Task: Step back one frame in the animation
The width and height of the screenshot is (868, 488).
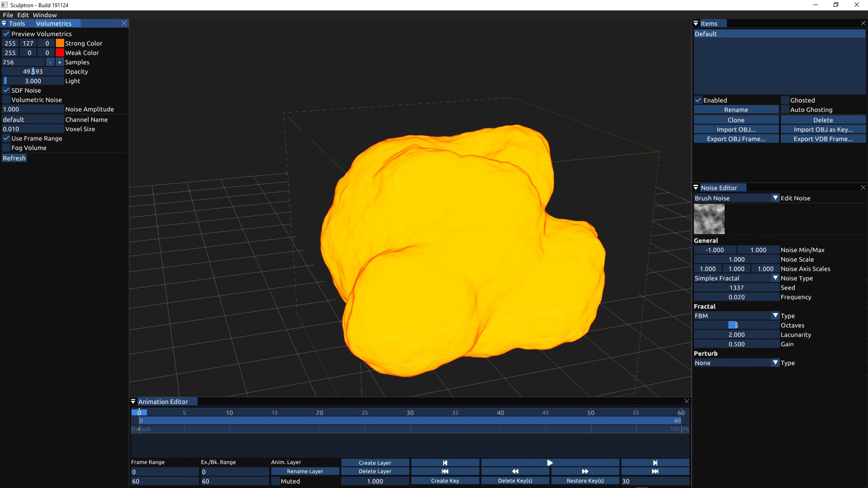Action: click(445, 463)
